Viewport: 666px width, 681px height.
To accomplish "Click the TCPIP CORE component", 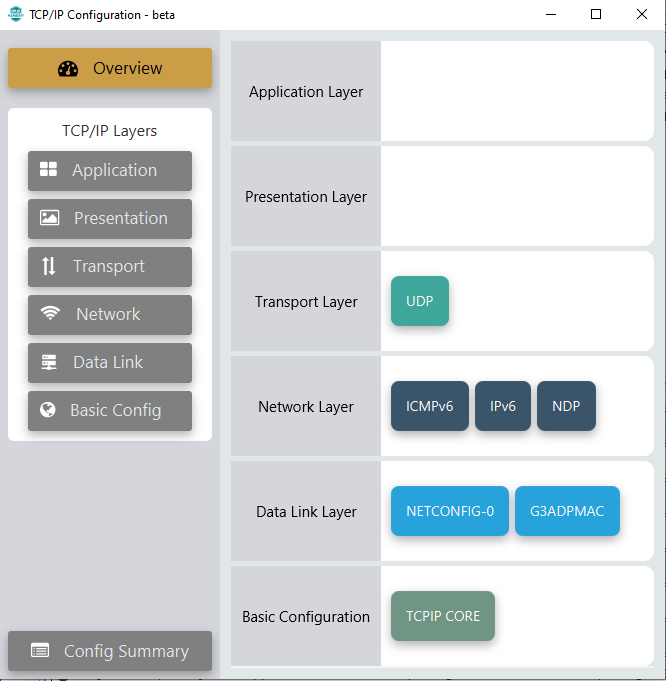I will 443,616.
